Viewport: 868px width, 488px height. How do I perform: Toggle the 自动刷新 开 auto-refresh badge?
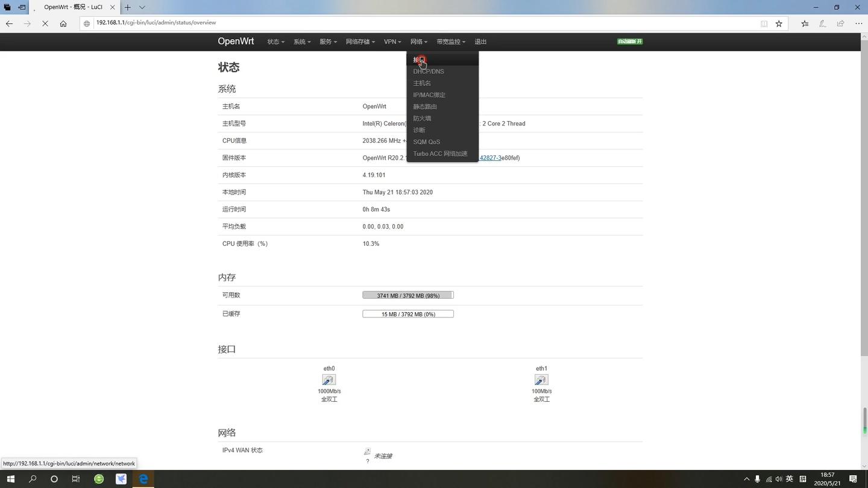[x=630, y=42]
